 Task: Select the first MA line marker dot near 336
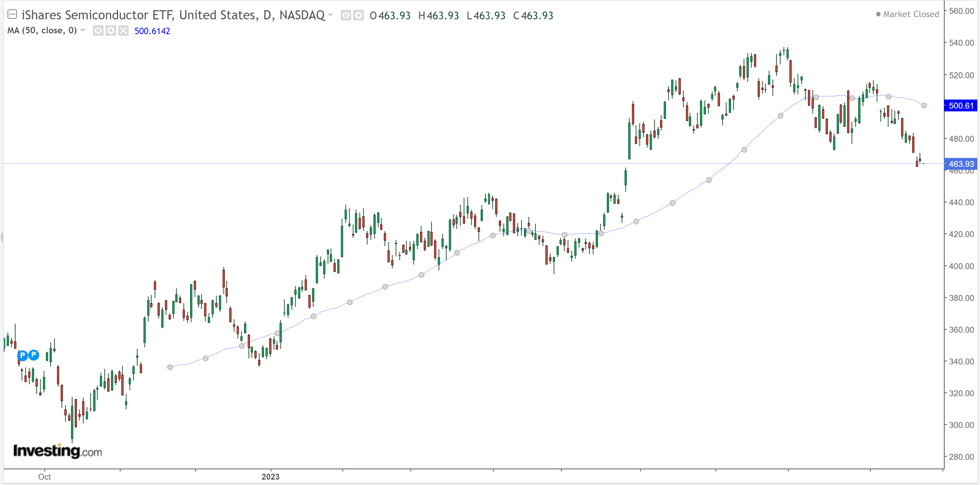tap(170, 367)
